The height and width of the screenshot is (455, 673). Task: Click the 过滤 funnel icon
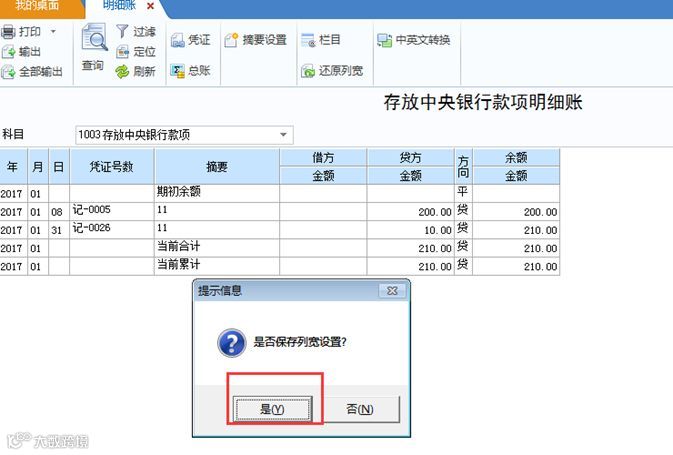(x=122, y=31)
